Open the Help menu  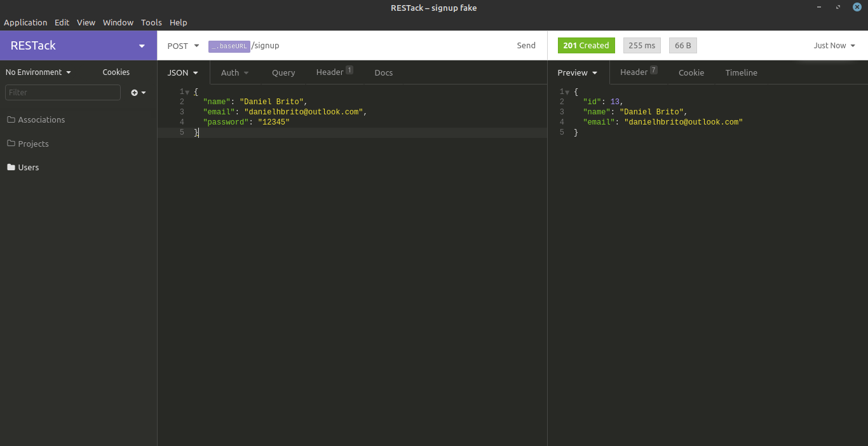pyautogui.click(x=179, y=22)
